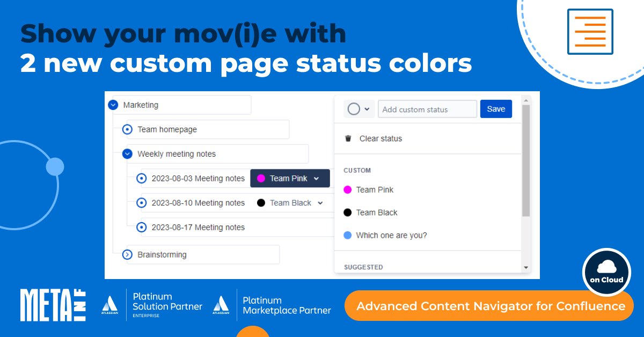The height and width of the screenshot is (337, 644).
Task: Open the Brainstorming page
Action: pos(162,255)
